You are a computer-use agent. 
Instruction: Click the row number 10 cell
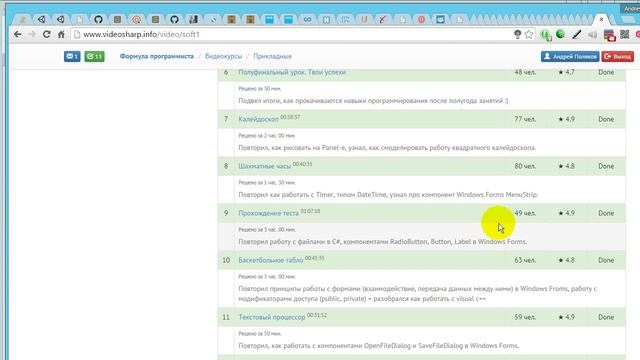click(x=226, y=260)
